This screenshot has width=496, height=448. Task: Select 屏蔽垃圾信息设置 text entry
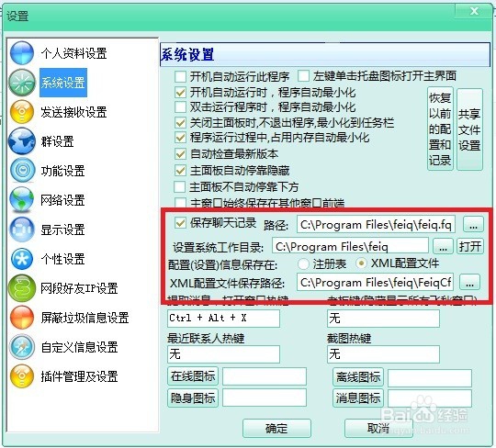pos(85,318)
